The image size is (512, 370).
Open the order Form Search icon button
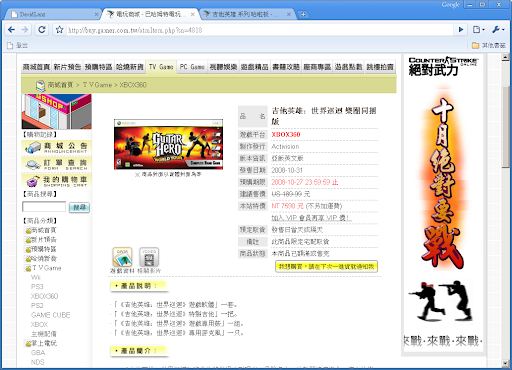(x=56, y=164)
